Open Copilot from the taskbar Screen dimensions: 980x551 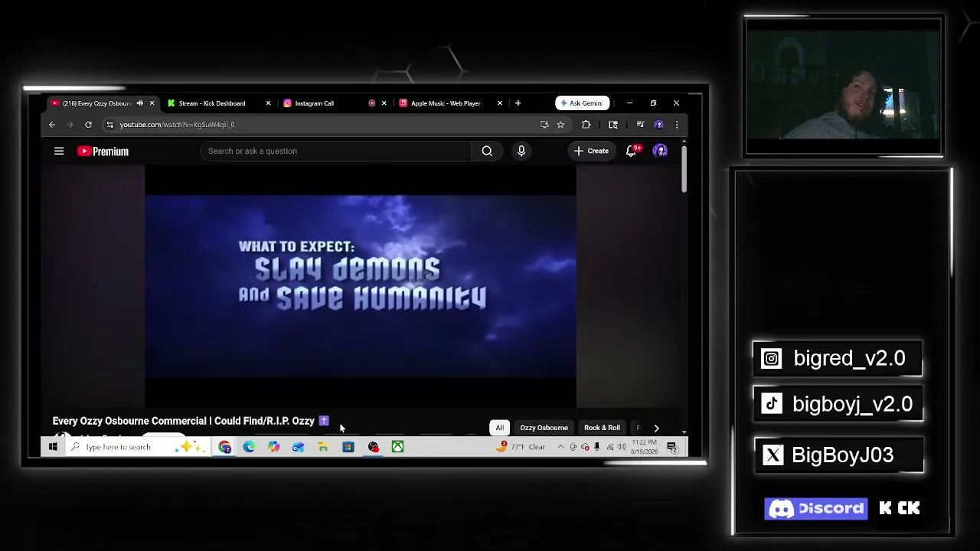pyautogui.click(x=273, y=447)
